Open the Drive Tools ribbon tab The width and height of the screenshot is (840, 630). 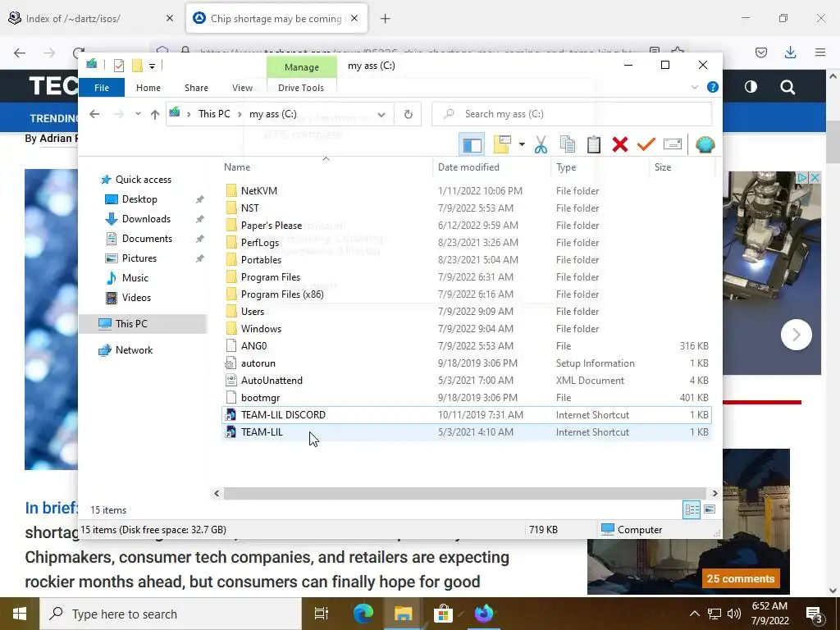(301, 87)
